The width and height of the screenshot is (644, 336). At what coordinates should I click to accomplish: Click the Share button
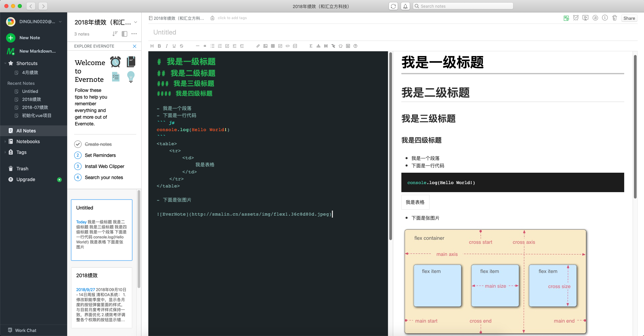pos(629,18)
